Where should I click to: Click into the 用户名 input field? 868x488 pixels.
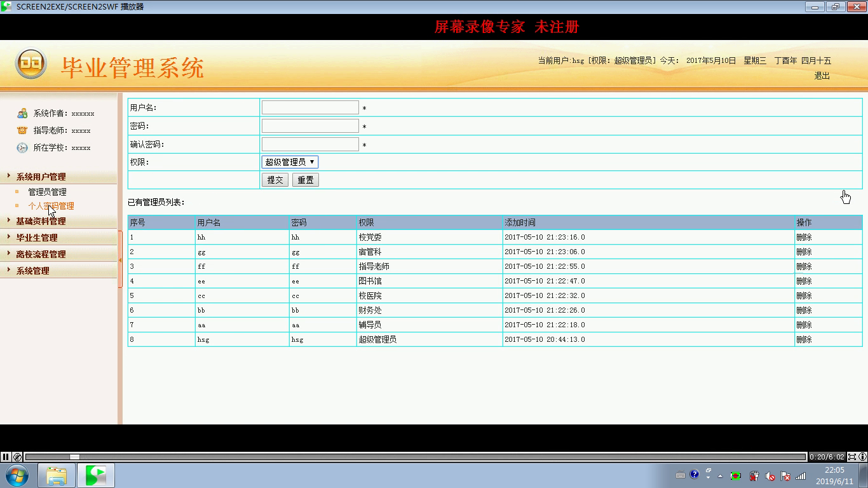[310, 107]
